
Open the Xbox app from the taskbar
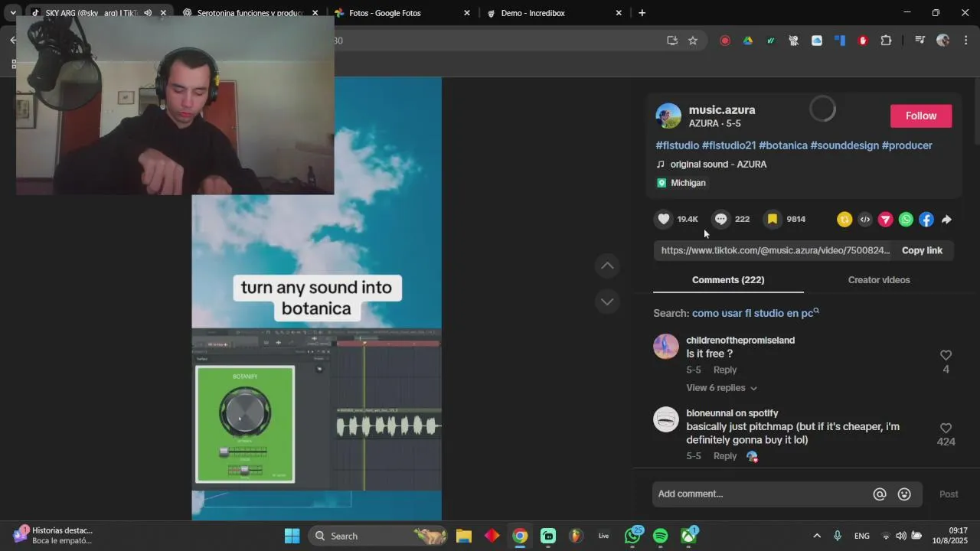tap(689, 536)
